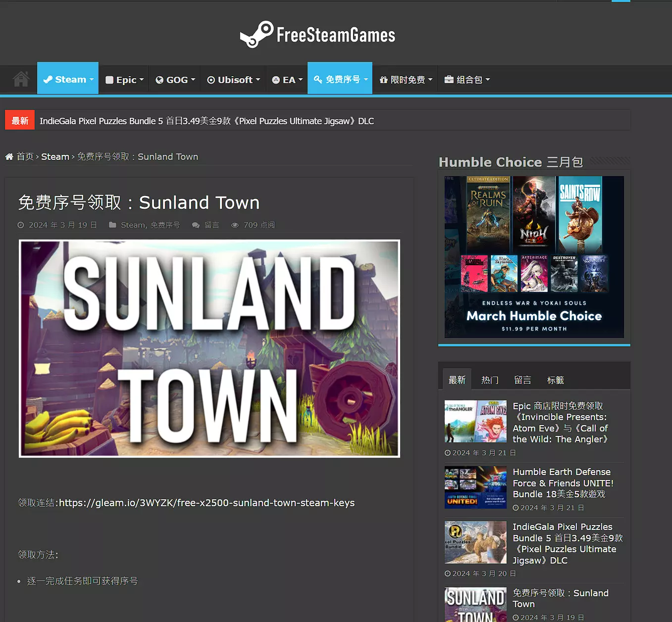This screenshot has width=672, height=622.
Task: Expand the Steam menu dropdown
Action: (68, 79)
